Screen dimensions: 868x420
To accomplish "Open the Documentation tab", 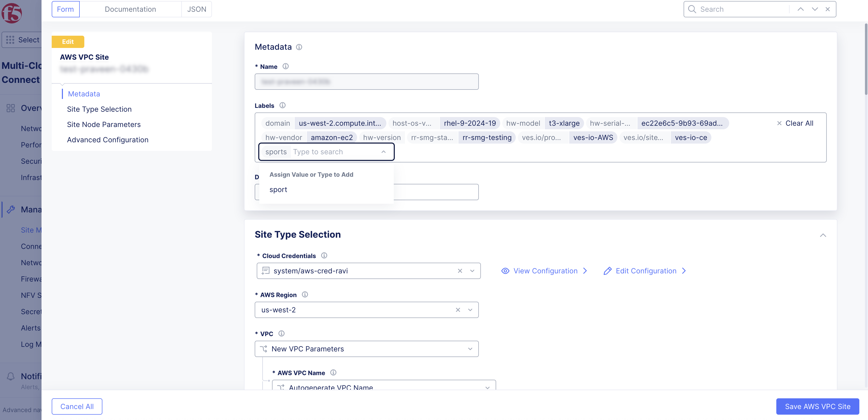I will pyautogui.click(x=130, y=9).
